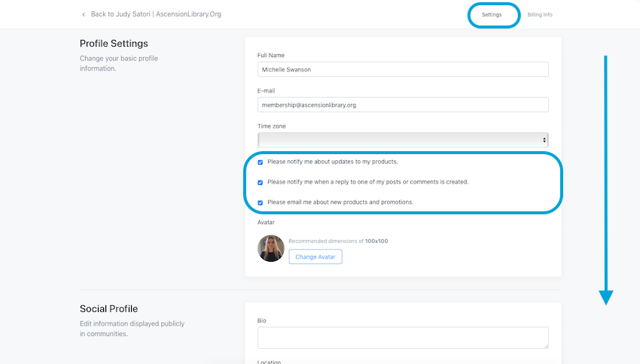This screenshot has width=640, height=364.
Task: Focus the E-mail address field
Action: (x=403, y=105)
